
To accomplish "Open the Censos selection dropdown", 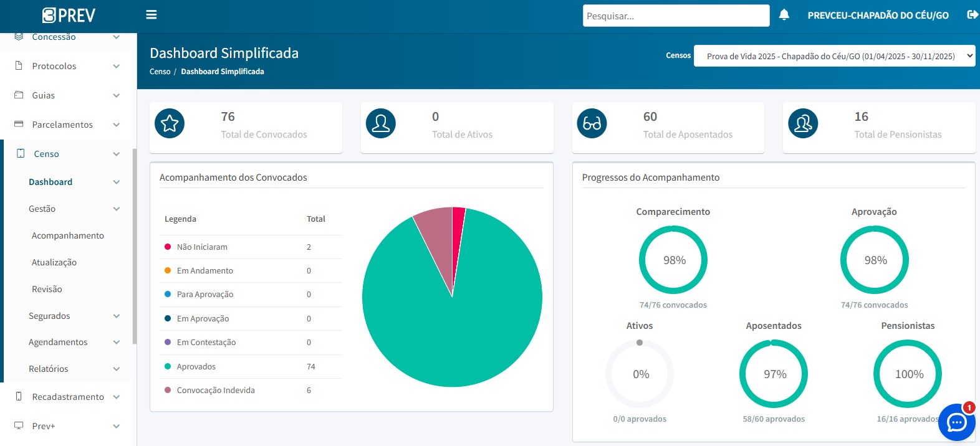I will click(834, 56).
